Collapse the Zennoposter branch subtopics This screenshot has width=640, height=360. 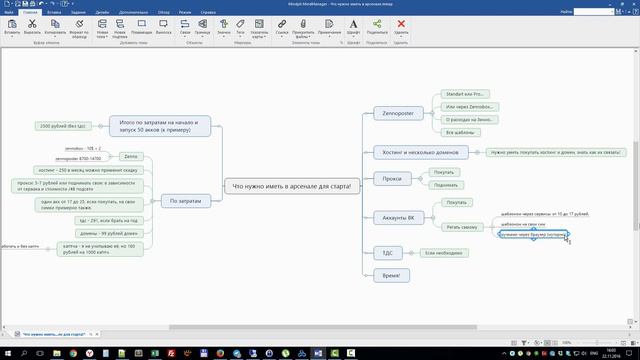[431, 113]
